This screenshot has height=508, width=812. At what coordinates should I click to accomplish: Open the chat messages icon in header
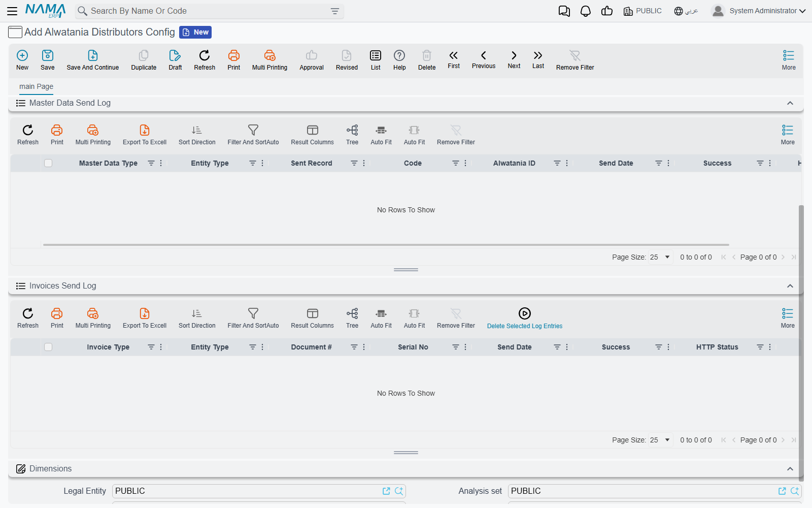pyautogui.click(x=564, y=11)
